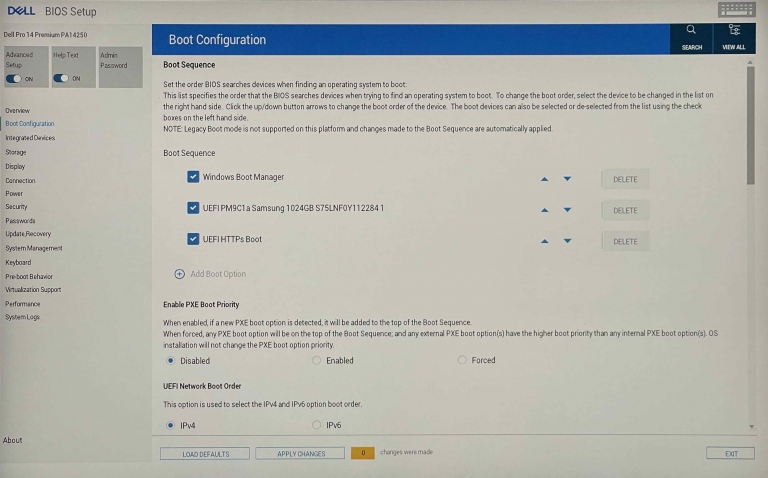Click the Boot Configuration header title
The height and width of the screenshot is (478, 768).
217,40
